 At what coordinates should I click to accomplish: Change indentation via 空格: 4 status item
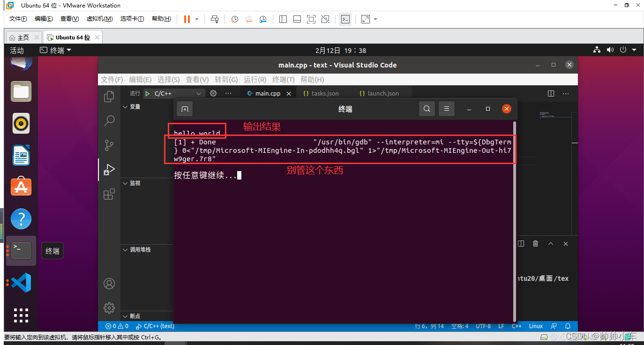[460, 326]
